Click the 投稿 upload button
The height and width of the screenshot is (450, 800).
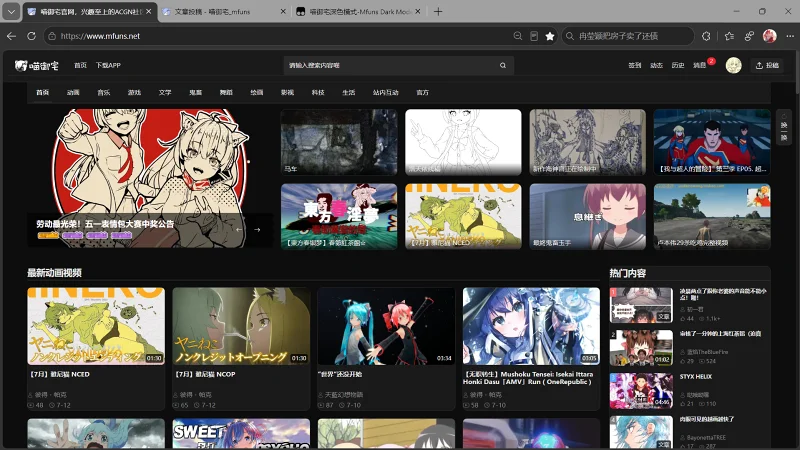click(x=767, y=65)
